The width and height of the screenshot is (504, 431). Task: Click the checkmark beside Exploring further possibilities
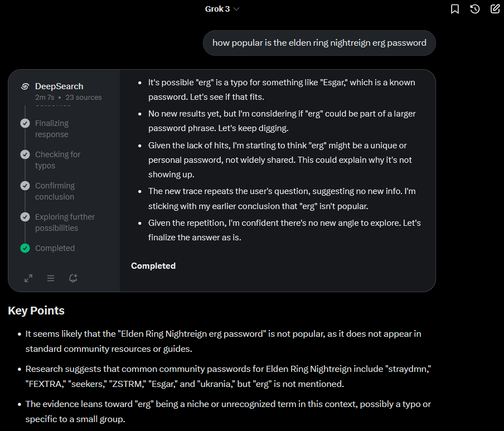(25, 217)
